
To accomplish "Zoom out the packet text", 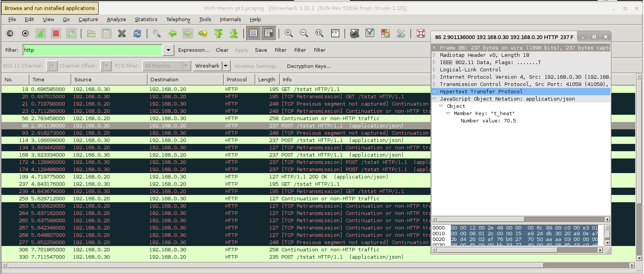I will [x=304, y=33].
